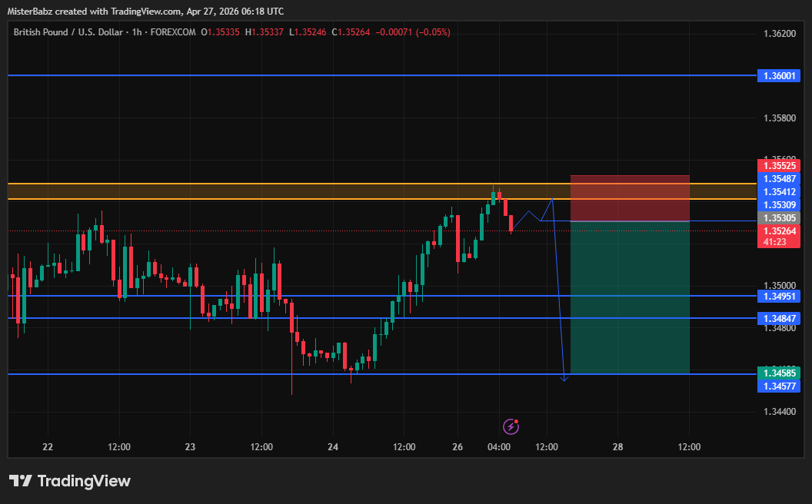Click the green profit zone of short position
812x504 pixels.
pyautogui.click(x=630, y=297)
